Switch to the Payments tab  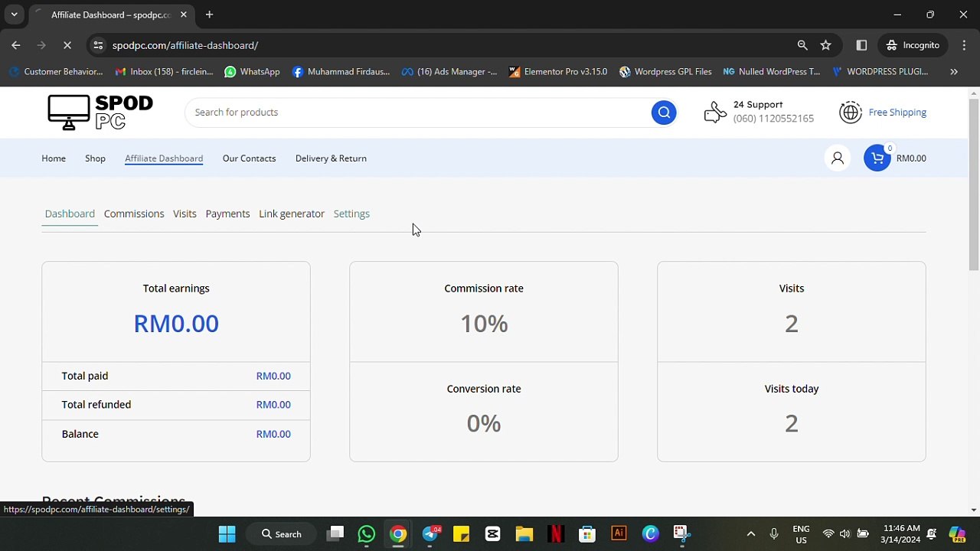[227, 214]
